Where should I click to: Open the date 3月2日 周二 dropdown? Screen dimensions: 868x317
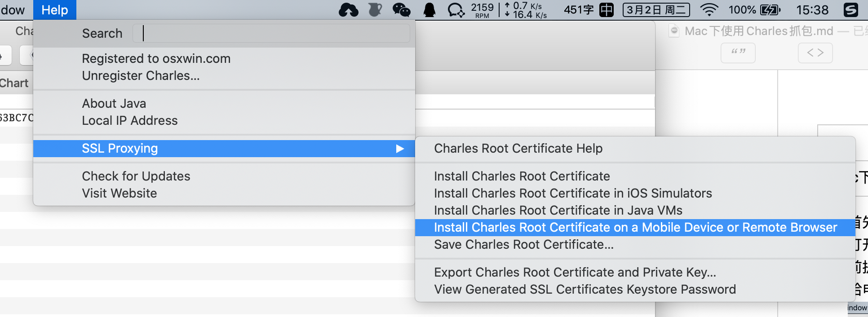coord(656,10)
